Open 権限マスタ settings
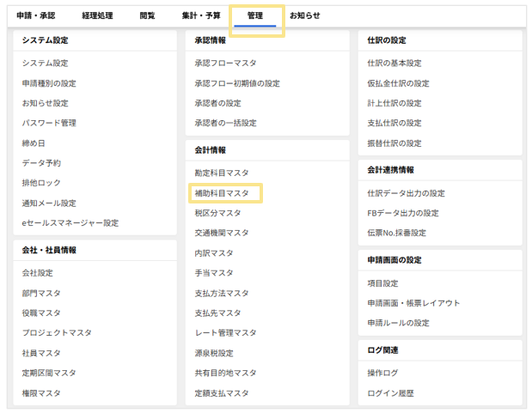The image size is (532, 413). click(41, 393)
